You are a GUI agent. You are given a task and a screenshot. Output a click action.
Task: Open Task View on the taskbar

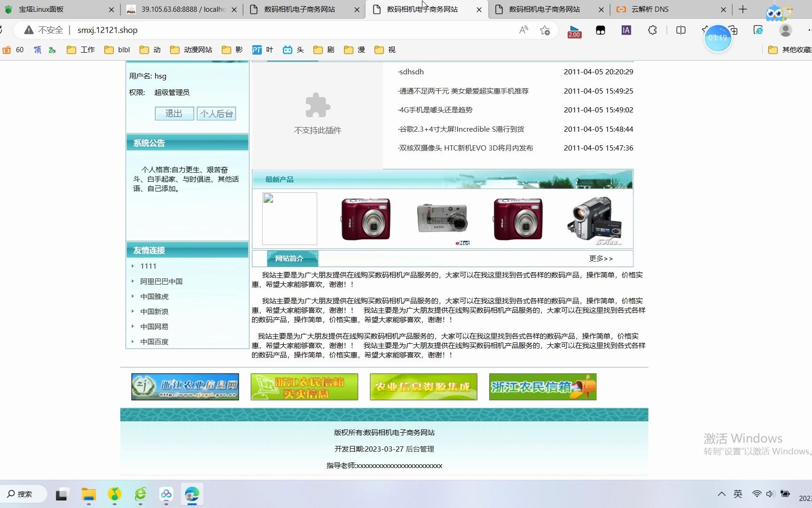click(x=61, y=495)
